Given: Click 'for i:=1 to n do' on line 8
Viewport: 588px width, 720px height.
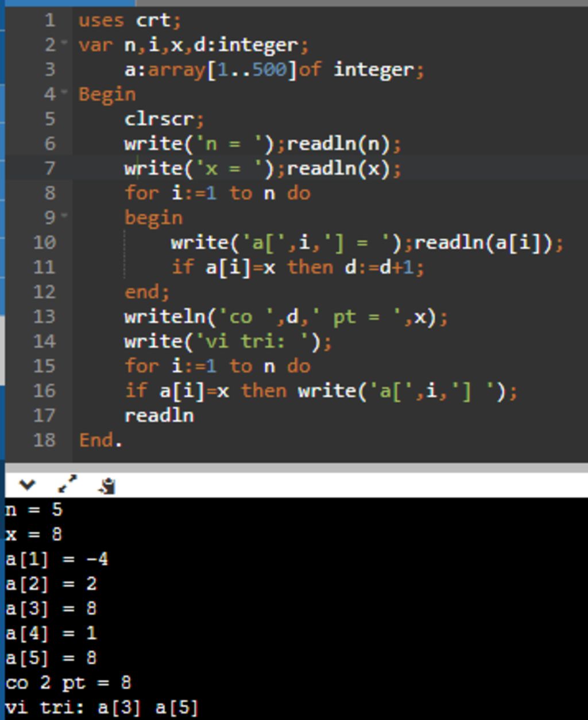Looking at the screenshot, I should (218, 193).
